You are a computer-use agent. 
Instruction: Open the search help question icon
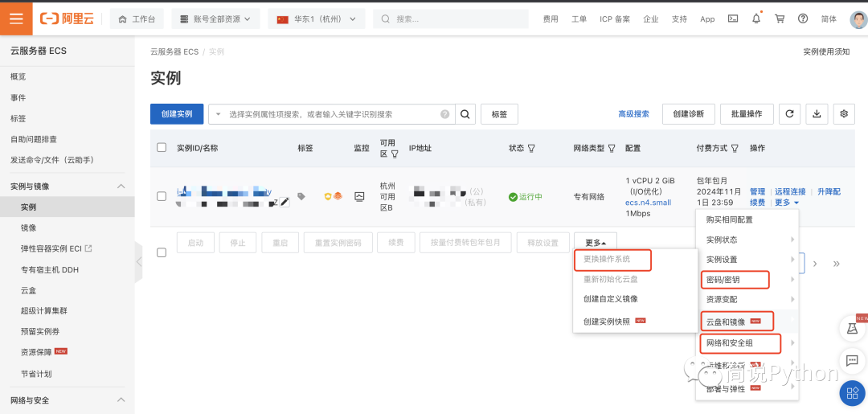click(445, 114)
